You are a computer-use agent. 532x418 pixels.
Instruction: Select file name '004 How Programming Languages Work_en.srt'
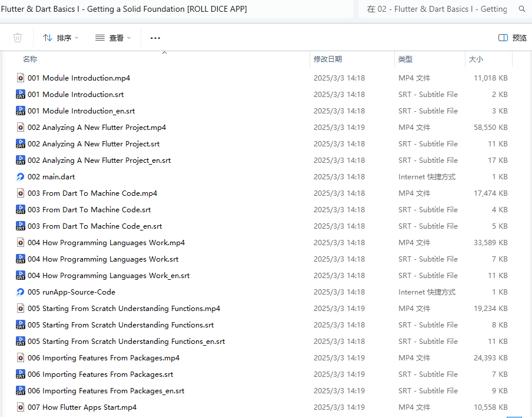click(108, 276)
